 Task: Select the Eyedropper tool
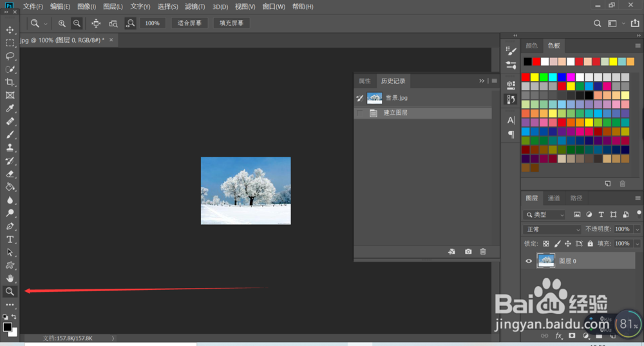(x=10, y=108)
